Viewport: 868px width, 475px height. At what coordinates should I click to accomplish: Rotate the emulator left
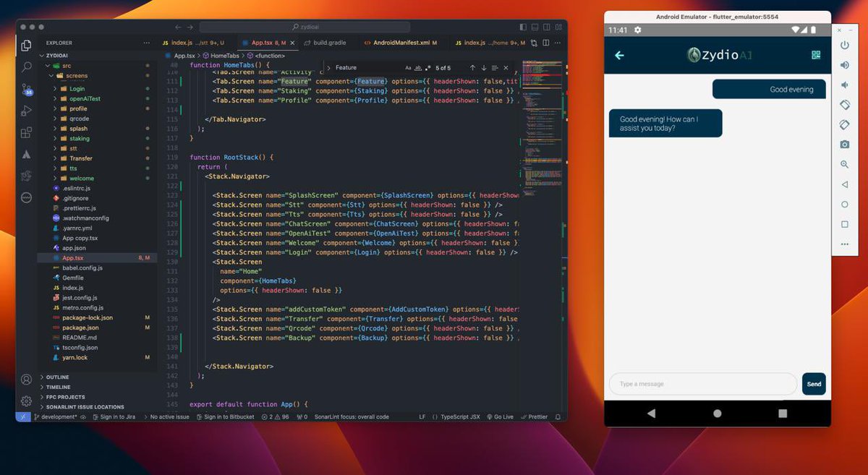(844, 105)
